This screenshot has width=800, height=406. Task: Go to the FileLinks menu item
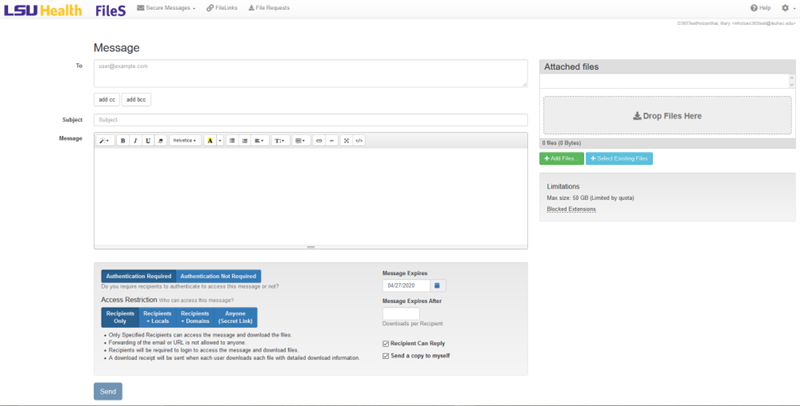[x=223, y=8]
